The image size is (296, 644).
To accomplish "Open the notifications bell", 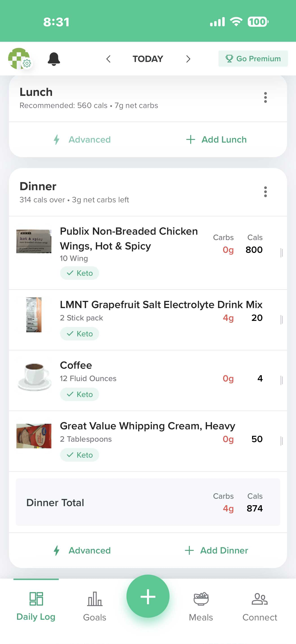I will click(54, 59).
